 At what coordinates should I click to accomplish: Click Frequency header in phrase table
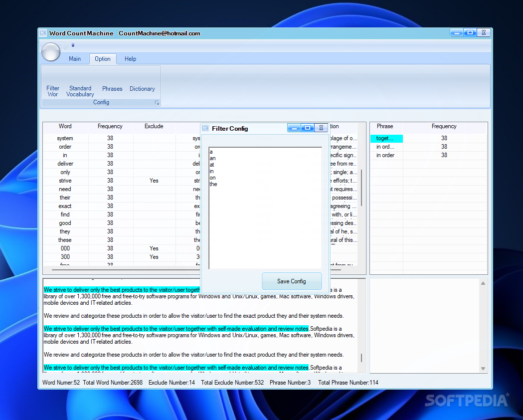444,126
